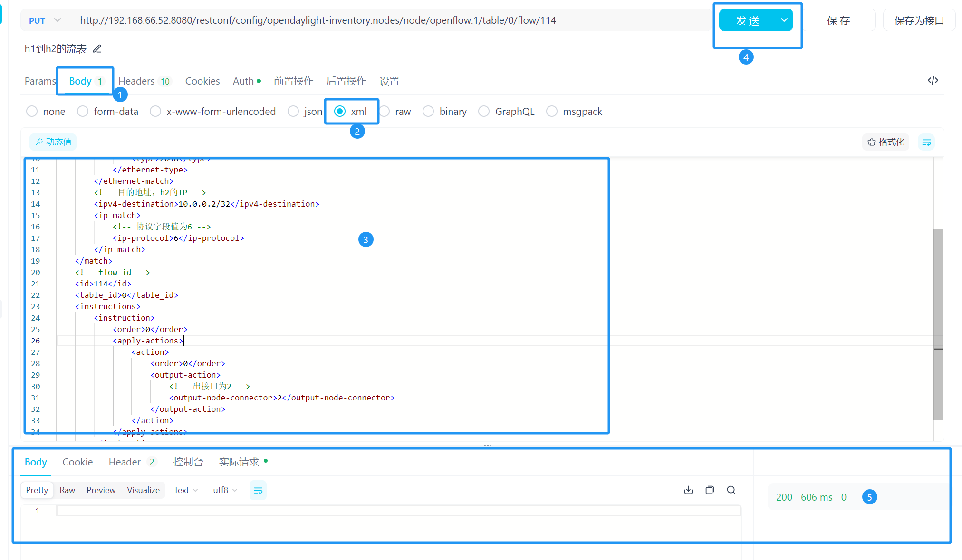Select the json radio button
962x560 pixels.
tap(295, 111)
